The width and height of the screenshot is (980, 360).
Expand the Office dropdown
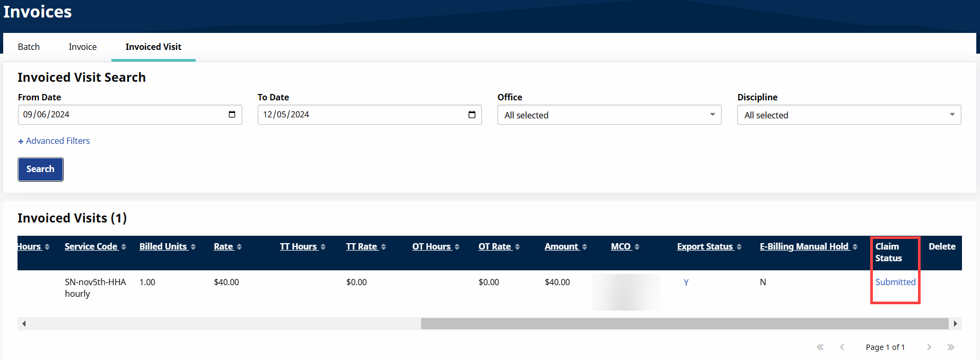tap(609, 115)
